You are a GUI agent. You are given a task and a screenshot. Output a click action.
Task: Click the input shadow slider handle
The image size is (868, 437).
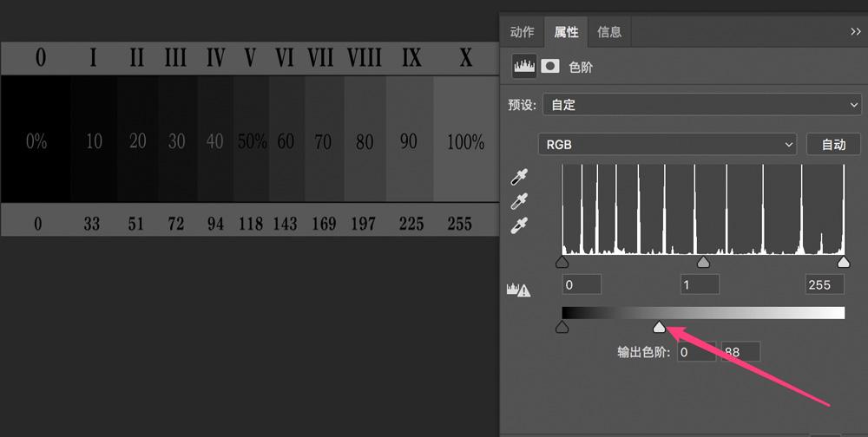pos(562,262)
